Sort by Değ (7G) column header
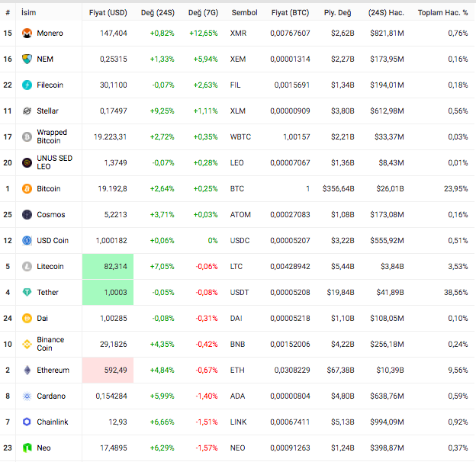Image resolution: width=476 pixels, height=462 pixels. (x=204, y=12)
